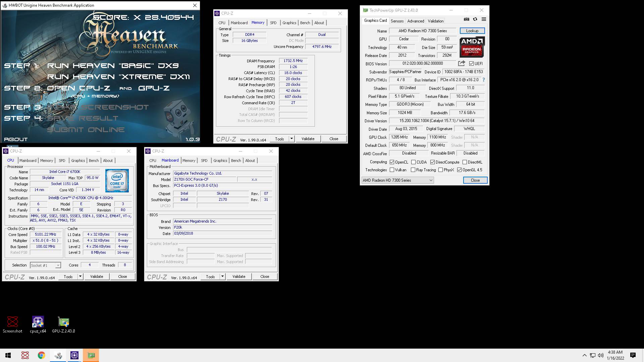Switch to the Heaven benchmark taskbar icon
Image resolution: width=644 pixels, height=362 pixels.
[58, 355]
